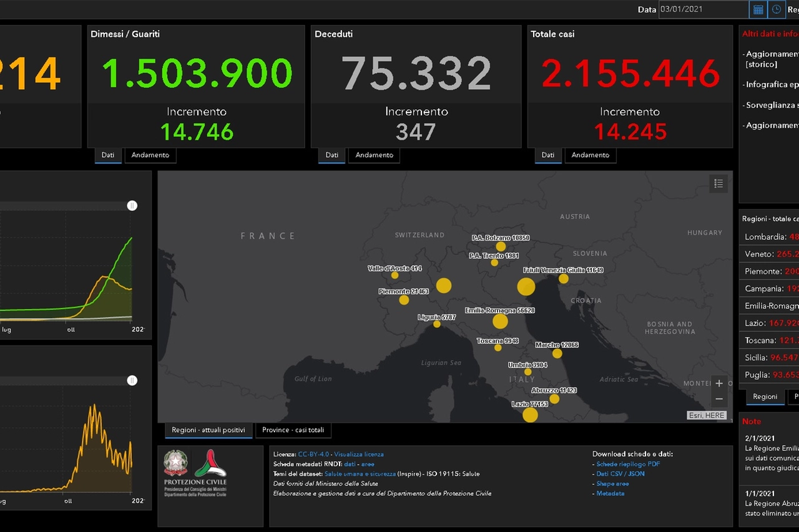Click the Umbria 3904 map marker

click(527, 372)
